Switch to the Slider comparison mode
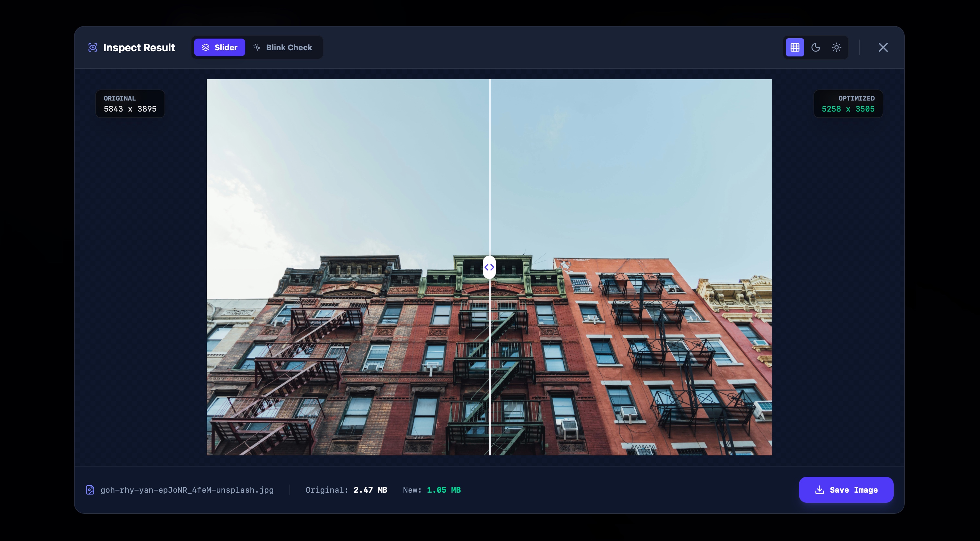980x541 pixels. (x=219, y=48)
